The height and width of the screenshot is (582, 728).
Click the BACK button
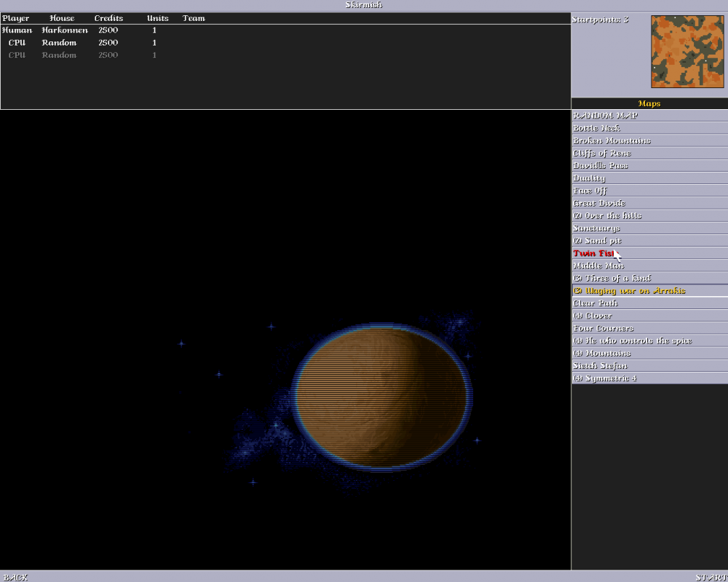tap(15, 577)
